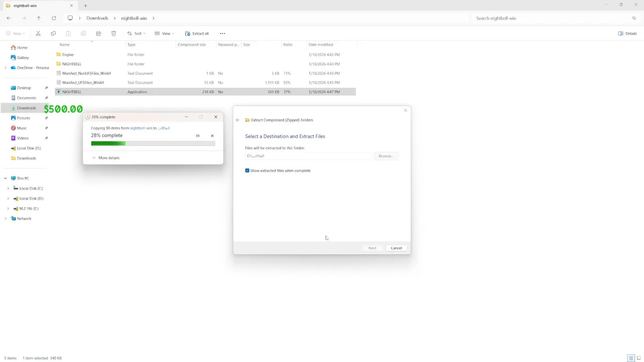Click the search magnifier icon
The height and width of the screenshot is (362, 644).
coord(634,18)
